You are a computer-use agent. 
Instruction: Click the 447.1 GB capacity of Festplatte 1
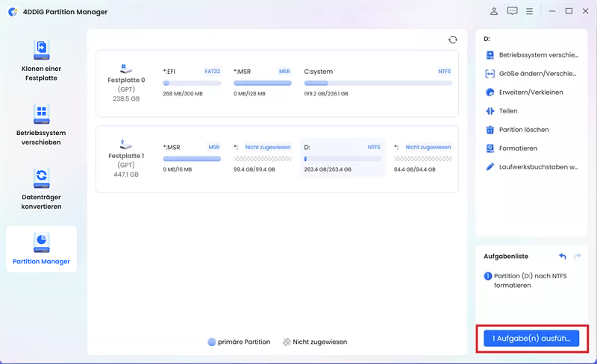point(126,175)
